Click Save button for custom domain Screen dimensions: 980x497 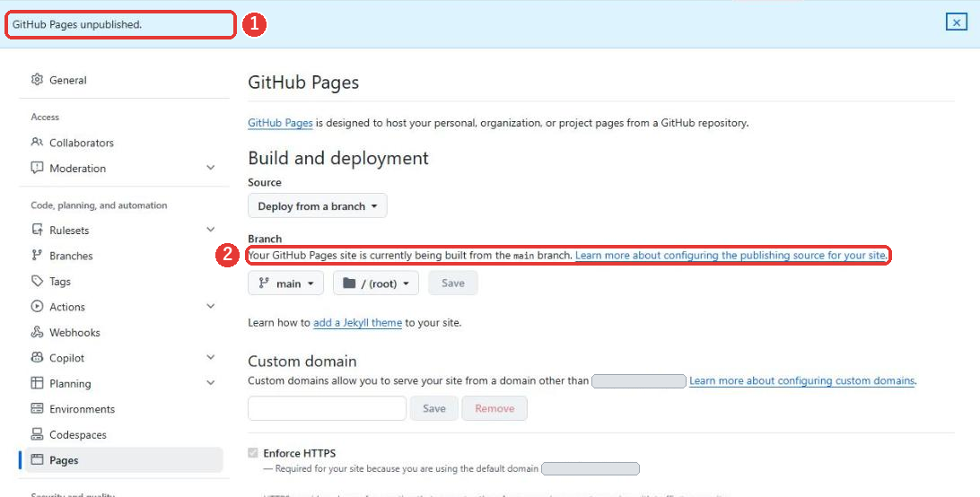(x=433, y=408)
